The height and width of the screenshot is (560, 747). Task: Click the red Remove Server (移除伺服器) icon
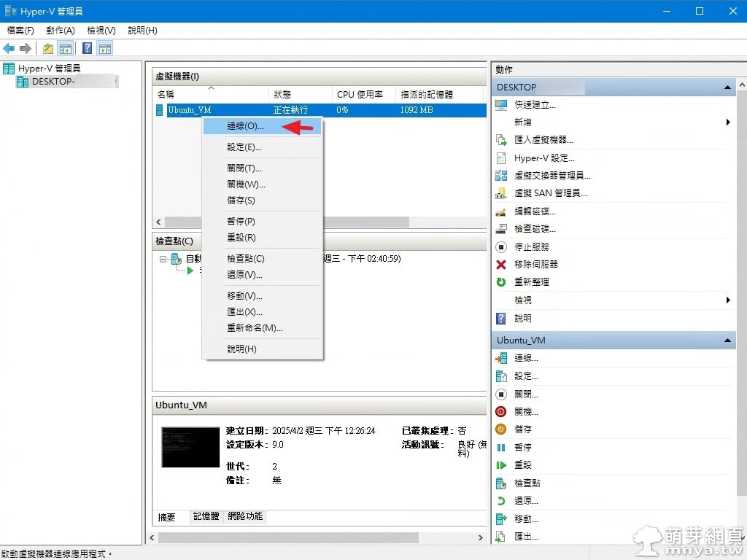[501, 264]
